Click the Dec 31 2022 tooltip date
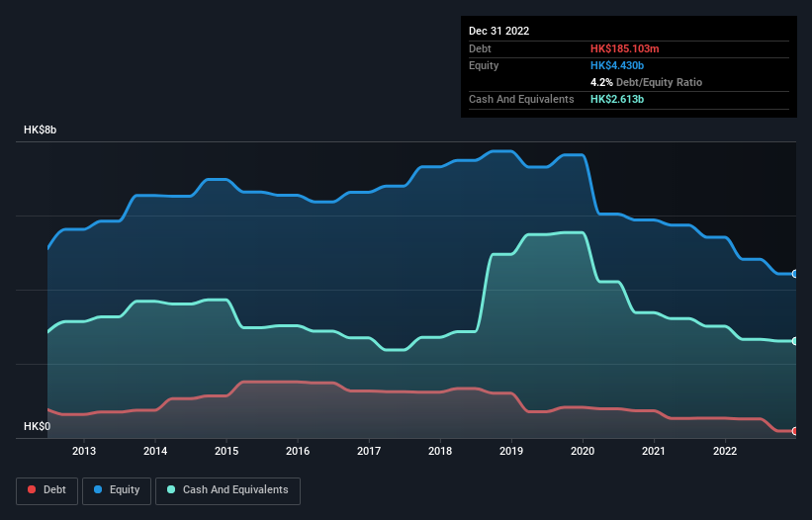812x520 pixels. (x=498, y=31)
